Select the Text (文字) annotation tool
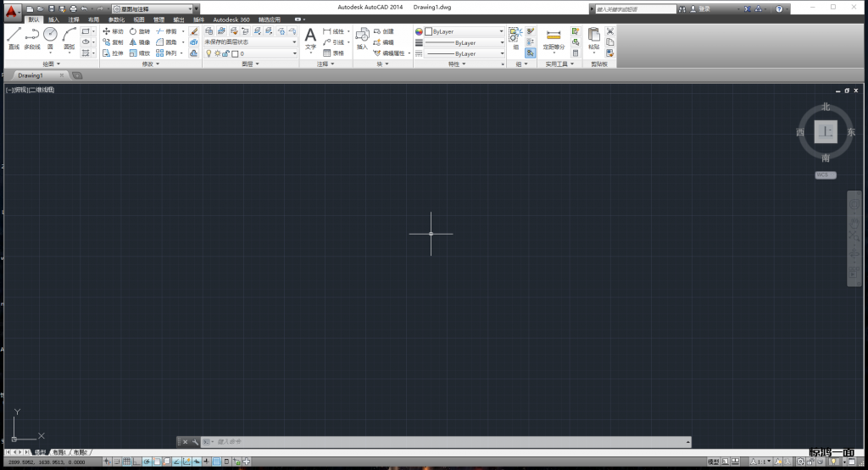 click(x=310, y=38)
